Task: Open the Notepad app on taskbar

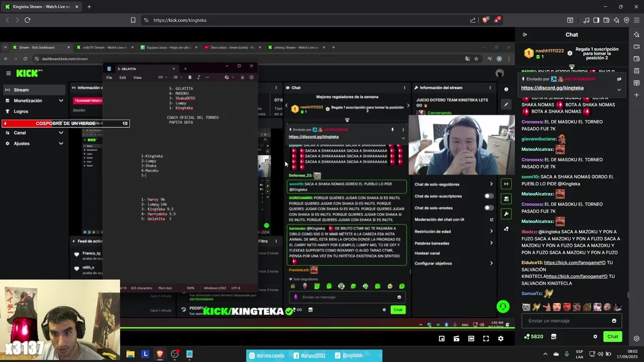Action: click(189, 354)
